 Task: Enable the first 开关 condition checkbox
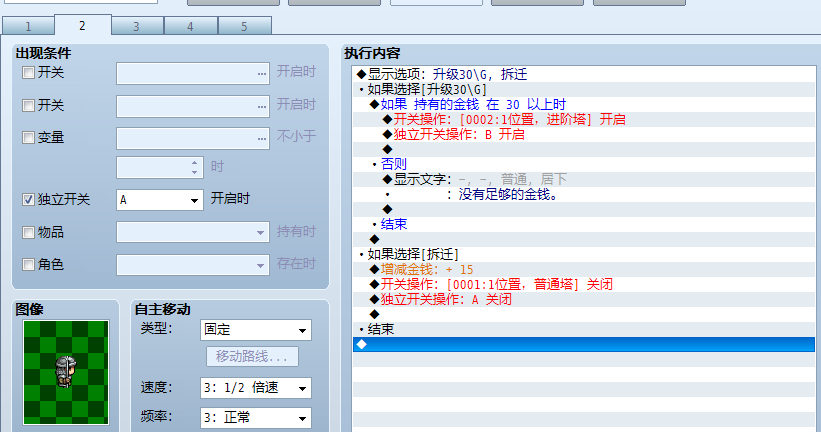28,73
